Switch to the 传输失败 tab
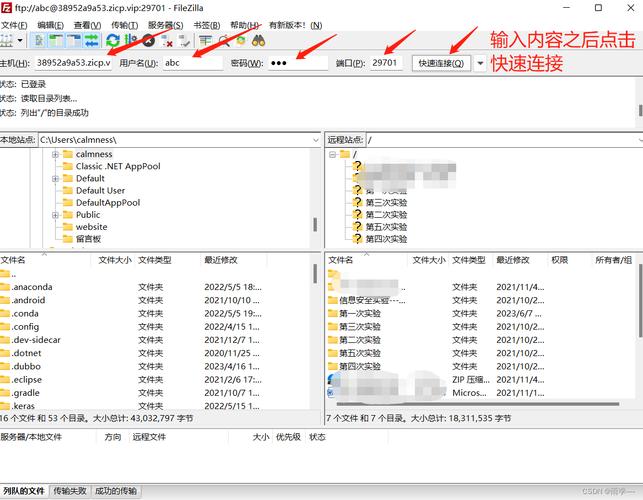Image resolution: width=643 pixels, height=500 pixels. click(x=70, y=491)
